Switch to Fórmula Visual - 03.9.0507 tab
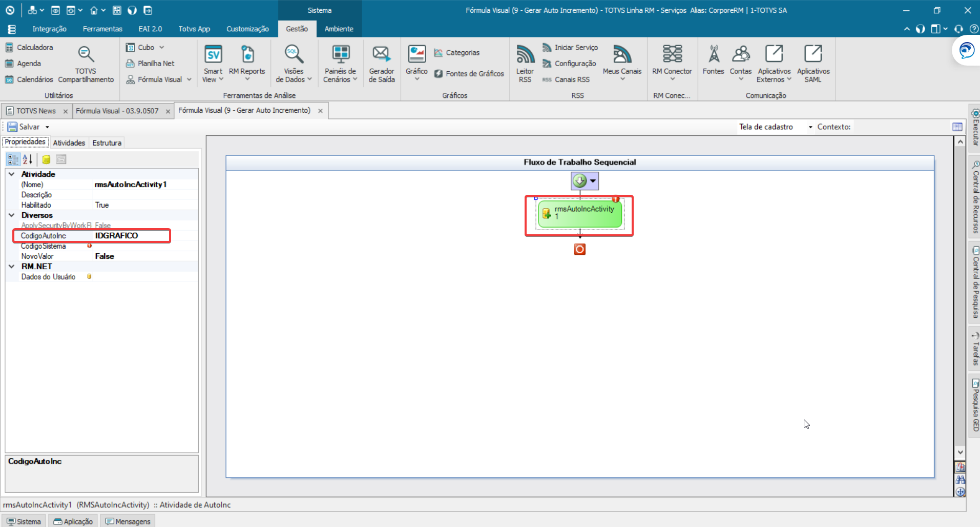 (117, 111)
